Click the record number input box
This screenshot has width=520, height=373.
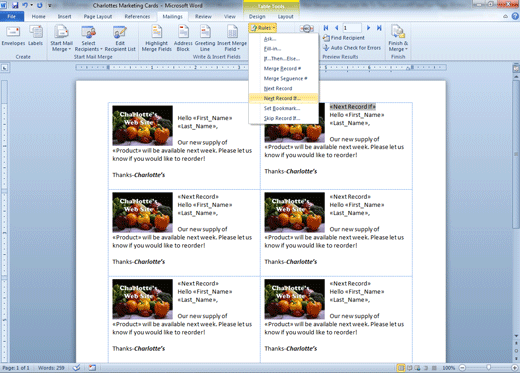tap(352, 28)
